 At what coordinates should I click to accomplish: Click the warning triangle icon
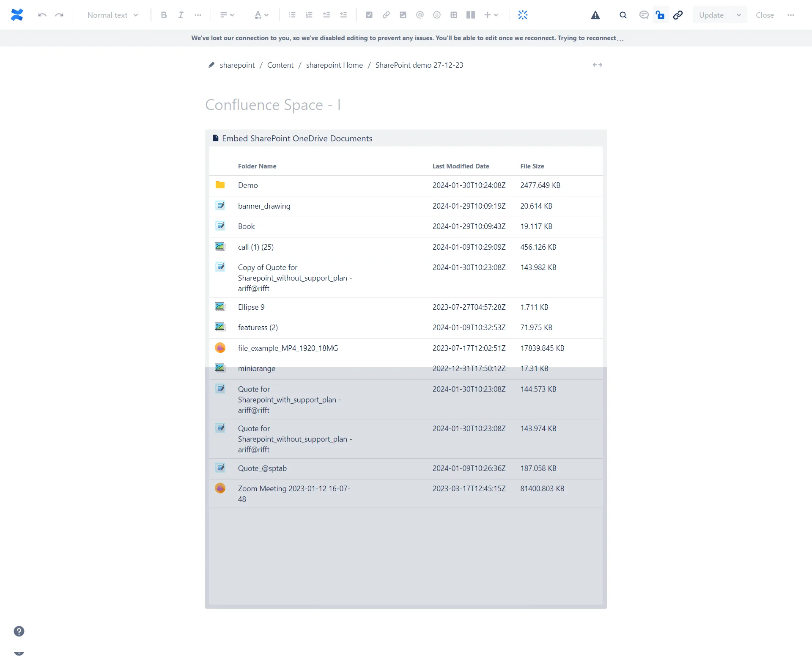coord(595,15)
